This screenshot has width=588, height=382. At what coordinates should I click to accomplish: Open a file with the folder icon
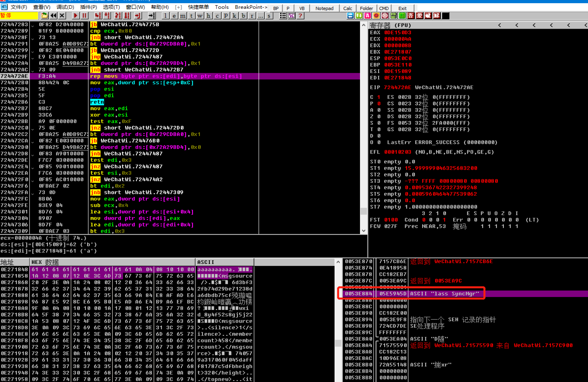coord(44,15)
